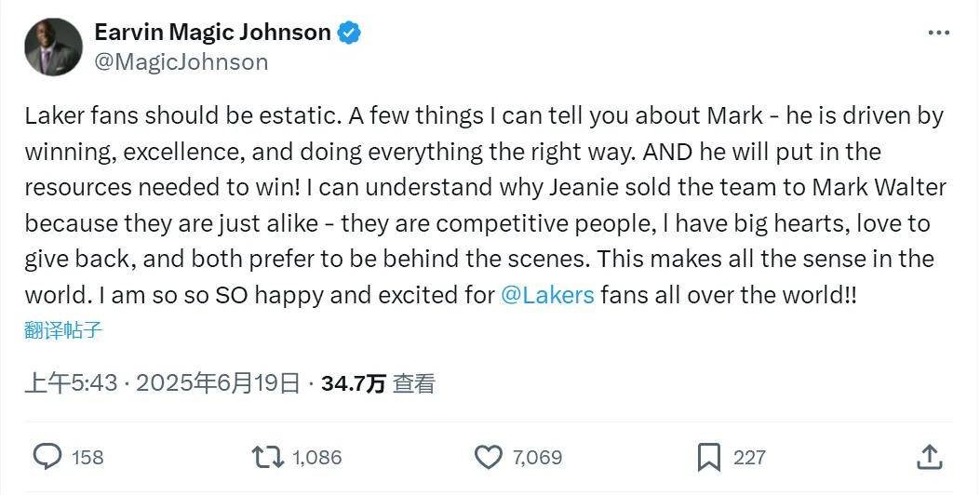
Task: Open the @Lakers mention in the post
Action: (547, 296)
